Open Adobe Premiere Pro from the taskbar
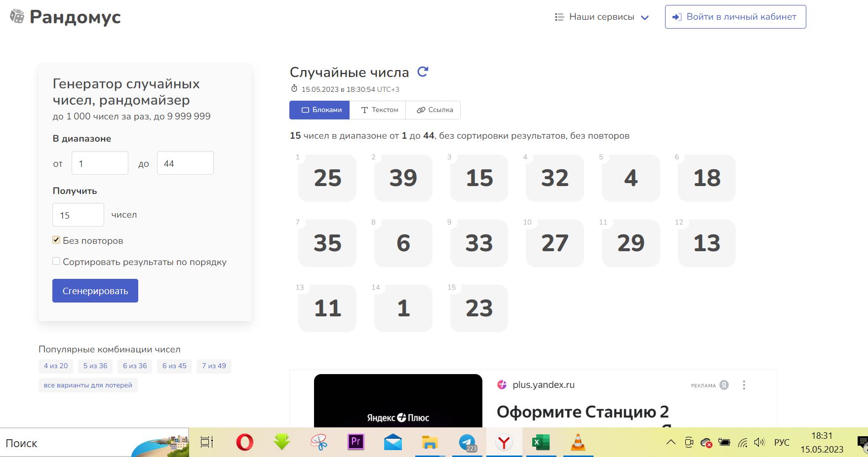Image resolution: width=868 pixels, height=457 pixels. coord(356,442)
